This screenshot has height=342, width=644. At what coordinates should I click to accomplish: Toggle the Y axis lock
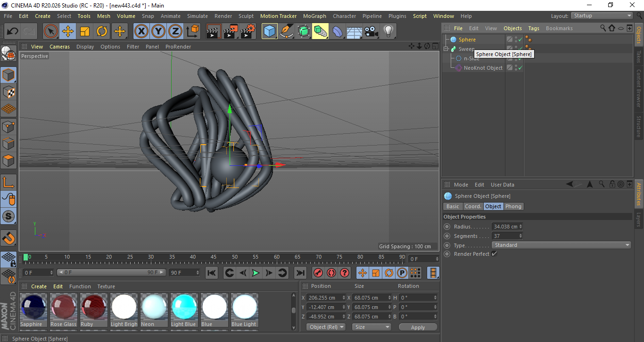point(158,32)
